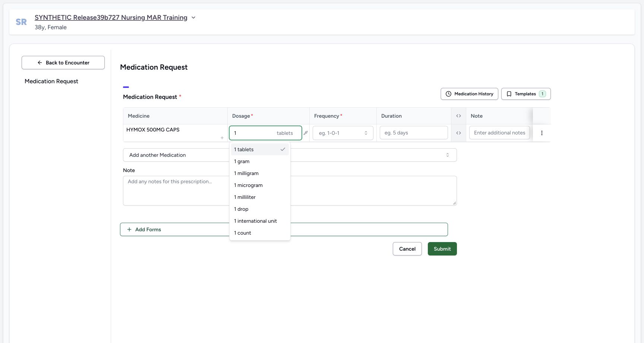
Task: Click the Add Forms button
Action: (x=284, y=229)
